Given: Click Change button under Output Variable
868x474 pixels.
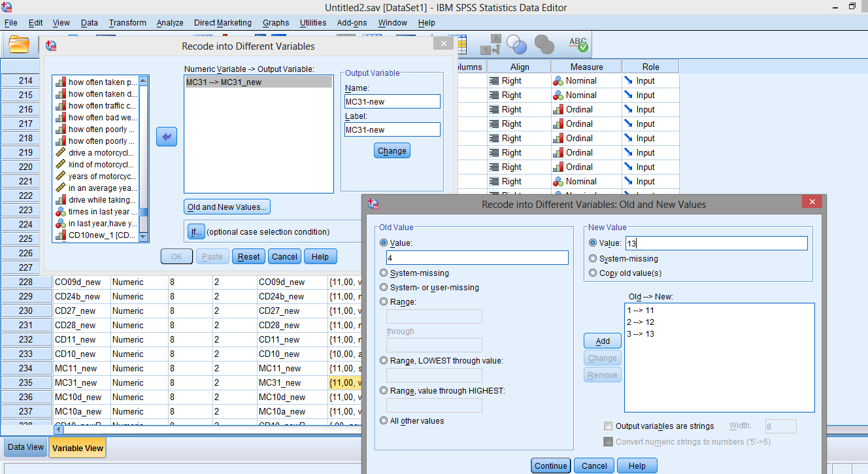Looking at the screenshot, I should click(392, 150).
